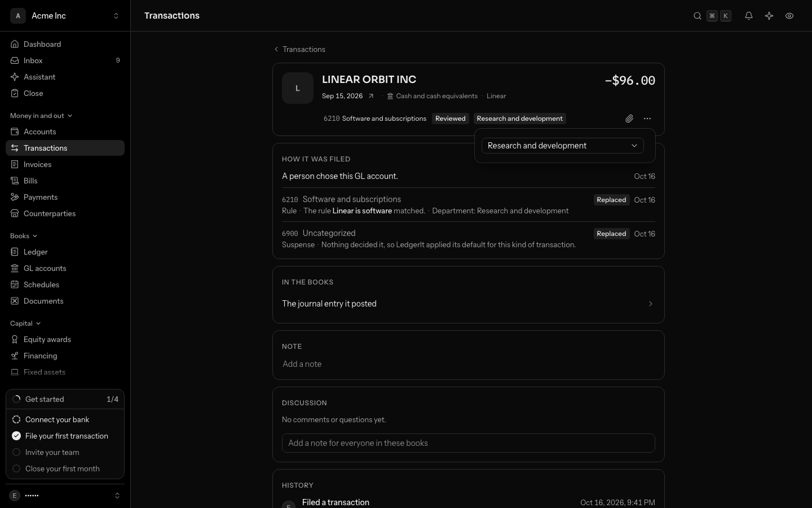Toggle the Connect your bank checklist item
This screenshot has width=812, height=508.
pyautogui.click(x=65, y=419)
